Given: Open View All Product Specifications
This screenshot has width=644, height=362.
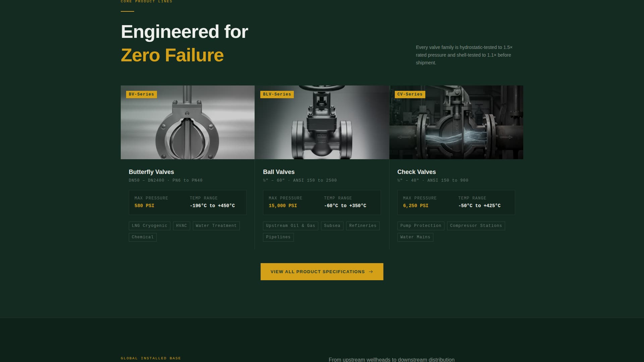Looking at the screenshot, I should tap(322, 271).
